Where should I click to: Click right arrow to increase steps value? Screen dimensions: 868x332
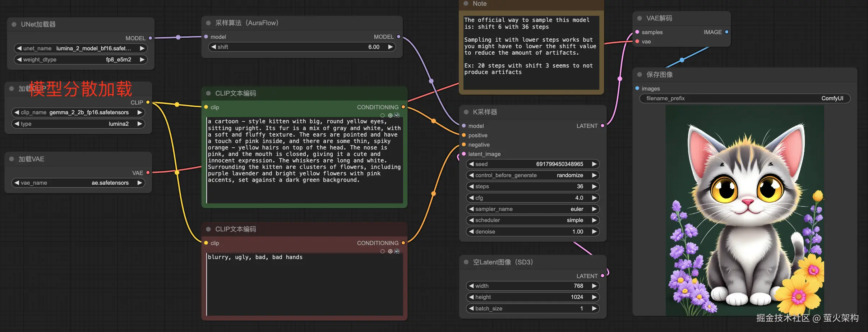pos(594,186)
